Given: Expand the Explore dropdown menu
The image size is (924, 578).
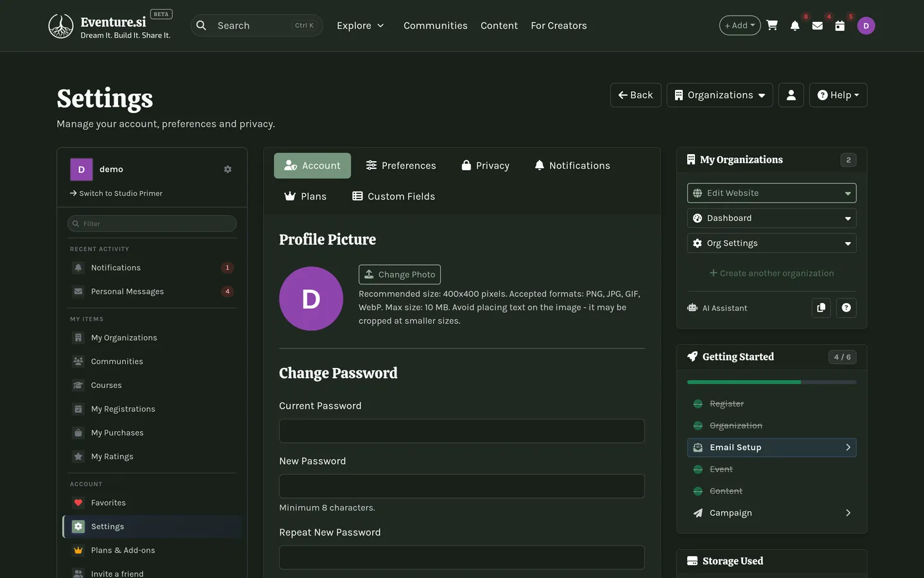Looking at the screenshot, I should [360, 26].
